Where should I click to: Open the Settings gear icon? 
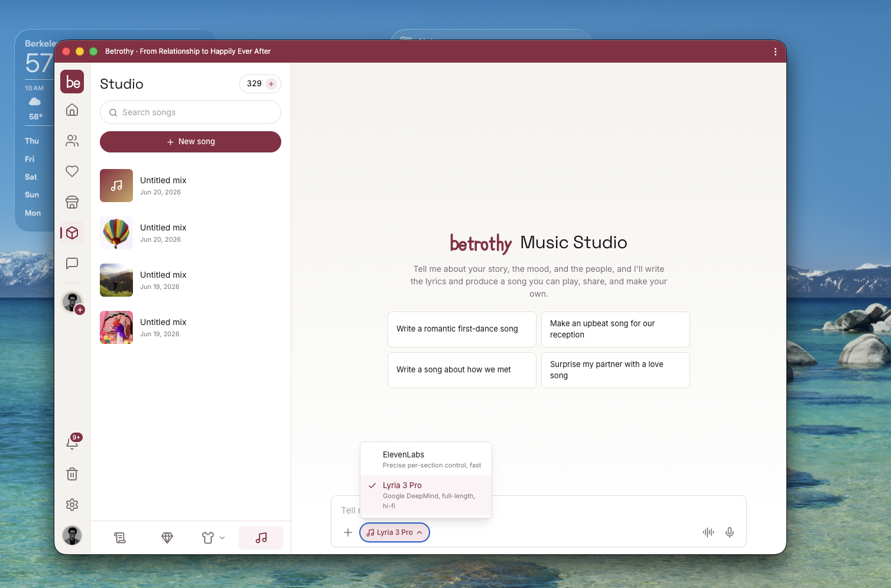[x=72, y=505]
